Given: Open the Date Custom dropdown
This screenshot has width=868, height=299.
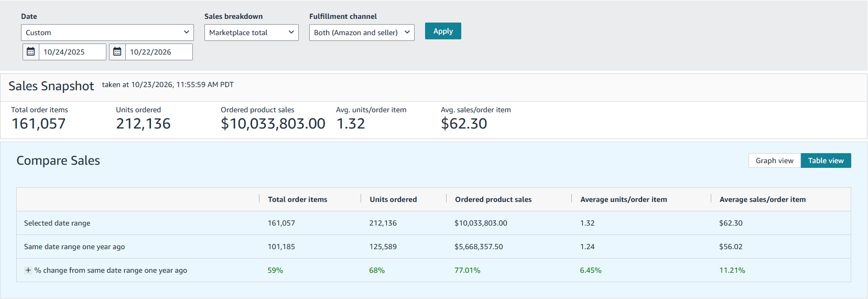Looking at the screenshot, I should pyautogui.click(x=107, y=33).
